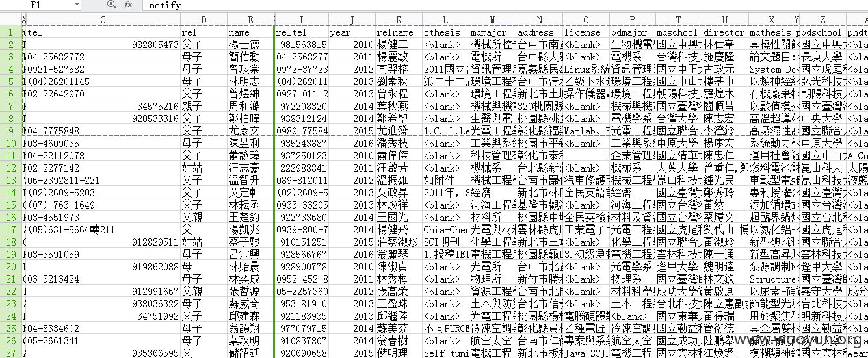Click cell containing 981563815
This screenshot has width=868, height=358.
tap(302, 44)
